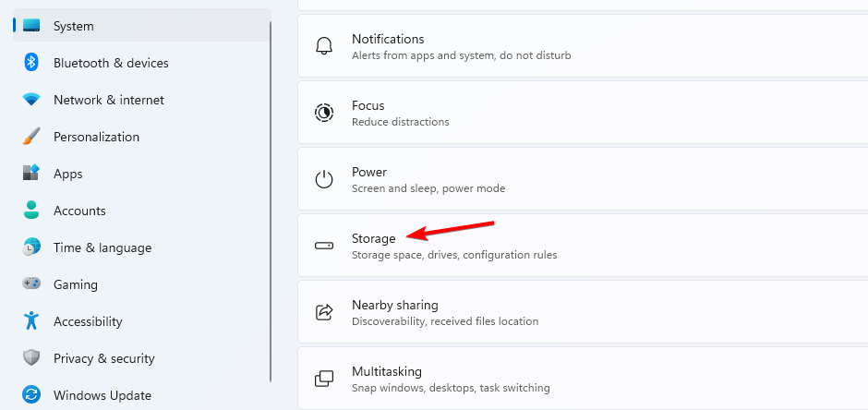Open Focus settings to reduce distractions
This screenshot has width=868, height=410.
pos(583,113)
